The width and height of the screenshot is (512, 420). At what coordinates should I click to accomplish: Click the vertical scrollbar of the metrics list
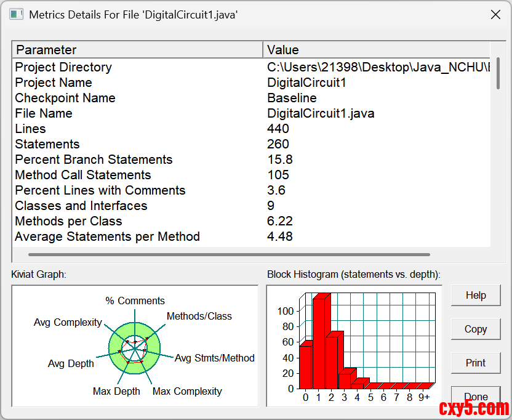[497, 74]
